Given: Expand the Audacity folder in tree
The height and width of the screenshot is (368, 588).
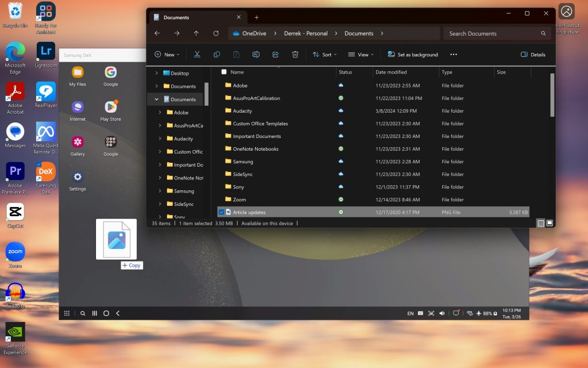Looking at the screenshot, I should pyautogui.click(x=160, y=139).
